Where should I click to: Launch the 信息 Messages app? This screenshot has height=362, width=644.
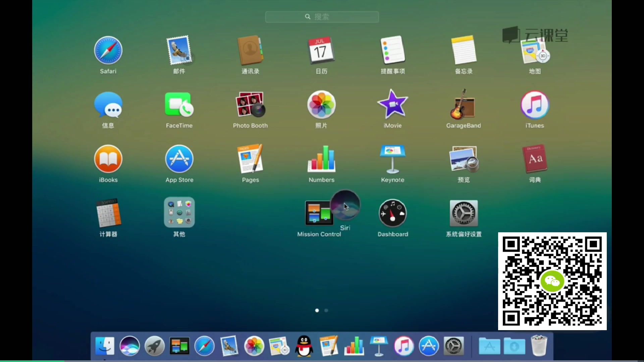click(x=108, y=105)
